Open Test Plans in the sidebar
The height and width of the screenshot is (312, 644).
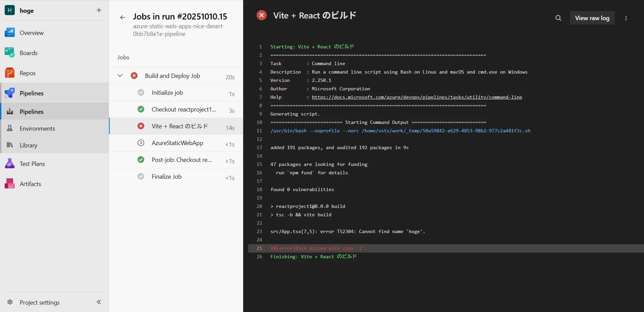tap(32, 164)
